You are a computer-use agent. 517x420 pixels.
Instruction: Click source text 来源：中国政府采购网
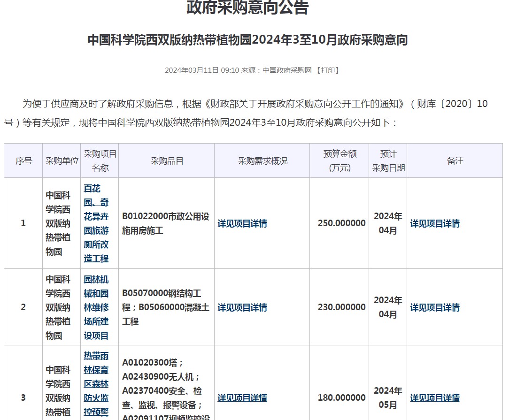(276, 70)
